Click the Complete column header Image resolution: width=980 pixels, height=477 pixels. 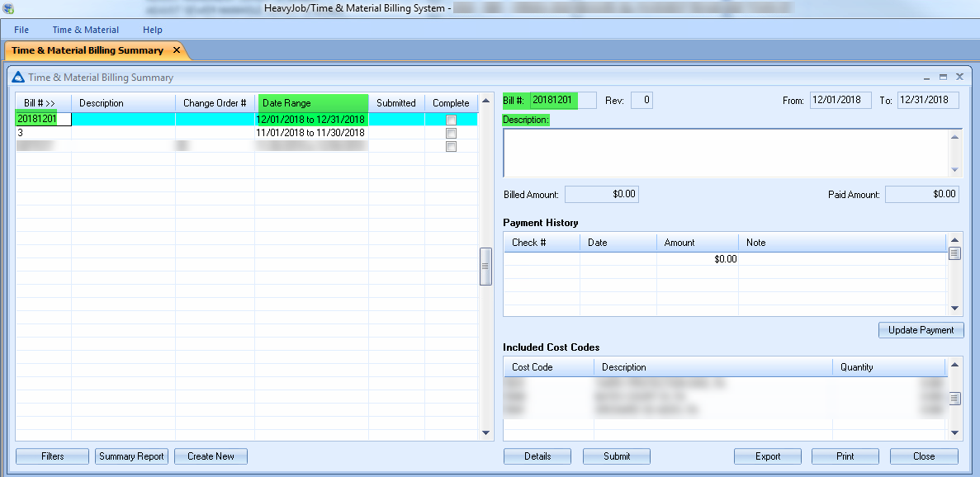451,103
